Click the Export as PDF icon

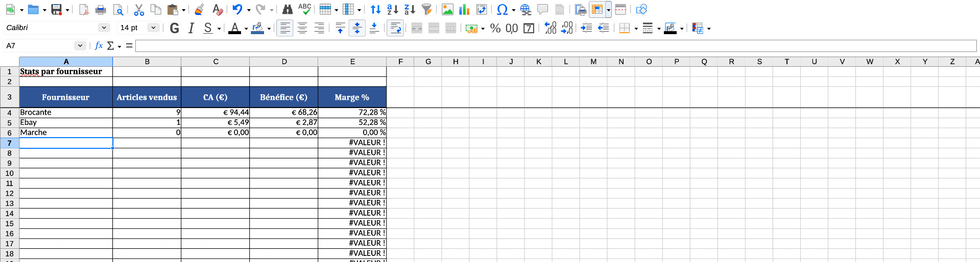coord(84,9)
